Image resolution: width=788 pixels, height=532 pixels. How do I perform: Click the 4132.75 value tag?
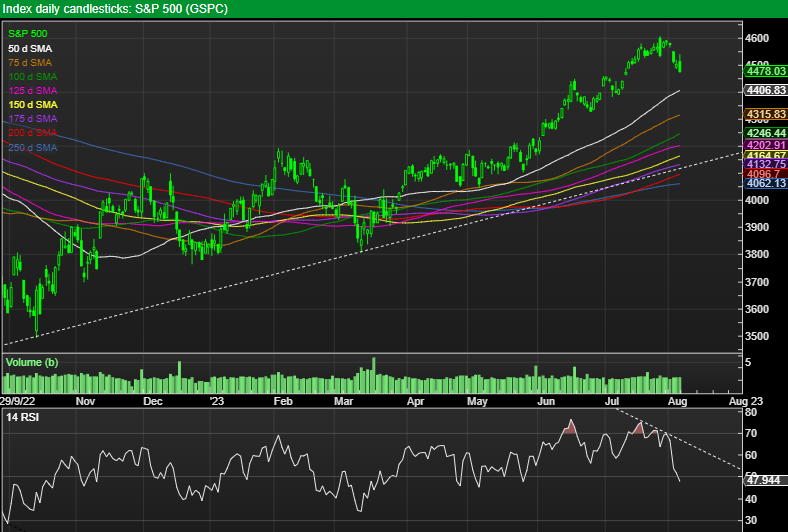[765, 165]
